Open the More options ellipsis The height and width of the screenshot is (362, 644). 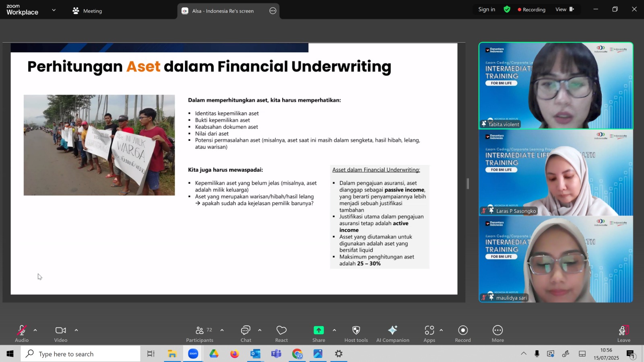tap(497, 334)
